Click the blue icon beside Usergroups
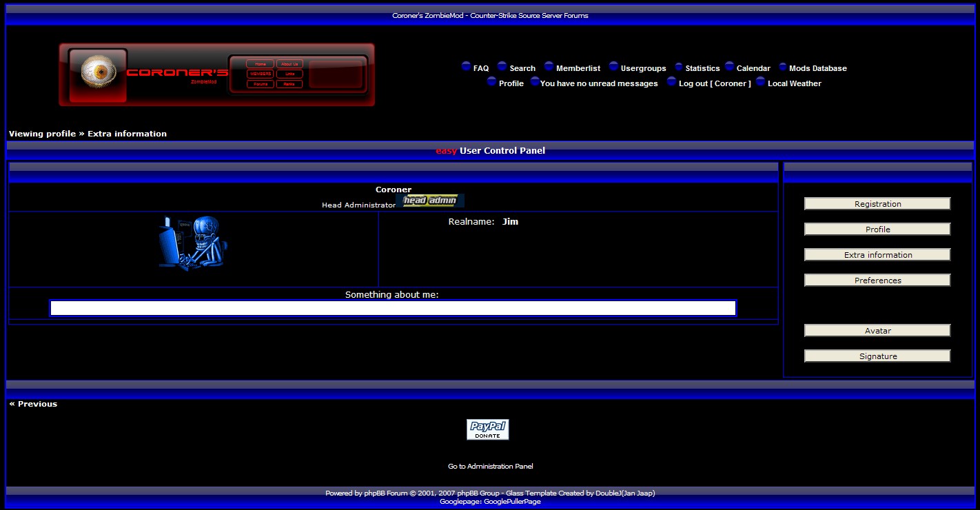Viewport: 980px width, 510px height. point(613,67)
